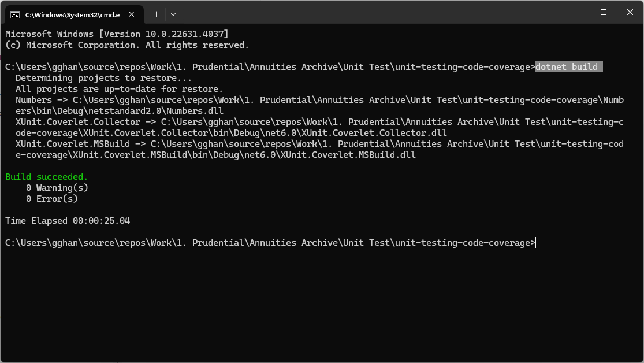Click the Microsoft Corporation copyright line
Viewport: 644px width, 363px height.
pyautogui.click(x=127, y=45)
